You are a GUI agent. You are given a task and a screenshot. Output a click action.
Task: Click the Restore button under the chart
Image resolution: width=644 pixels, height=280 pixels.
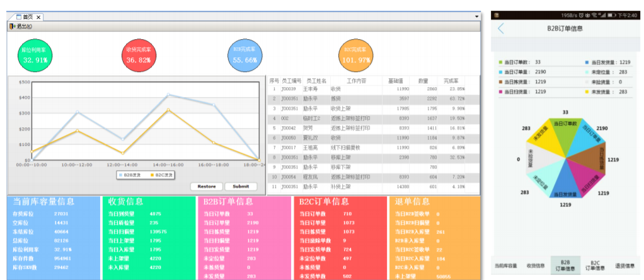(206, 186)
